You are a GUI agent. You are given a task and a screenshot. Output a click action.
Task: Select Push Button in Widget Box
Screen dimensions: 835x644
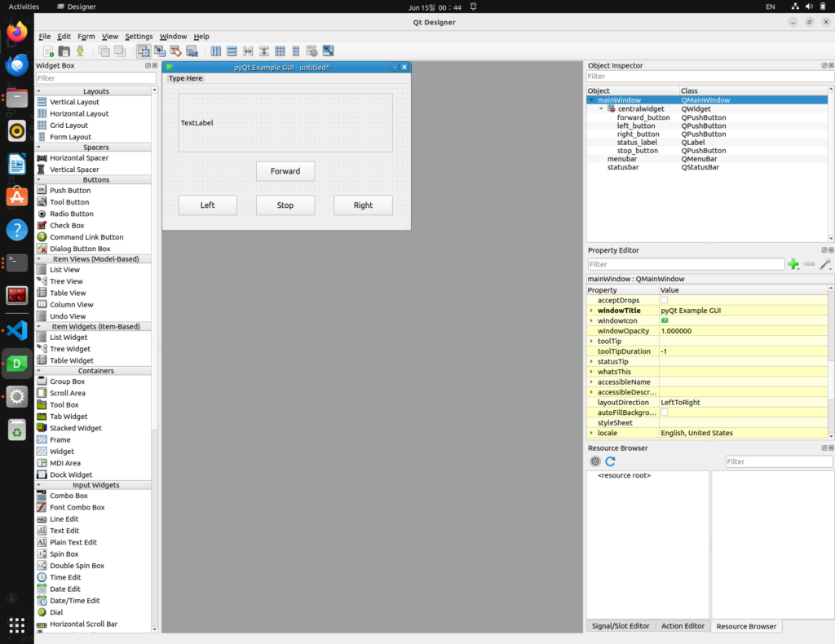pos(70,191)
